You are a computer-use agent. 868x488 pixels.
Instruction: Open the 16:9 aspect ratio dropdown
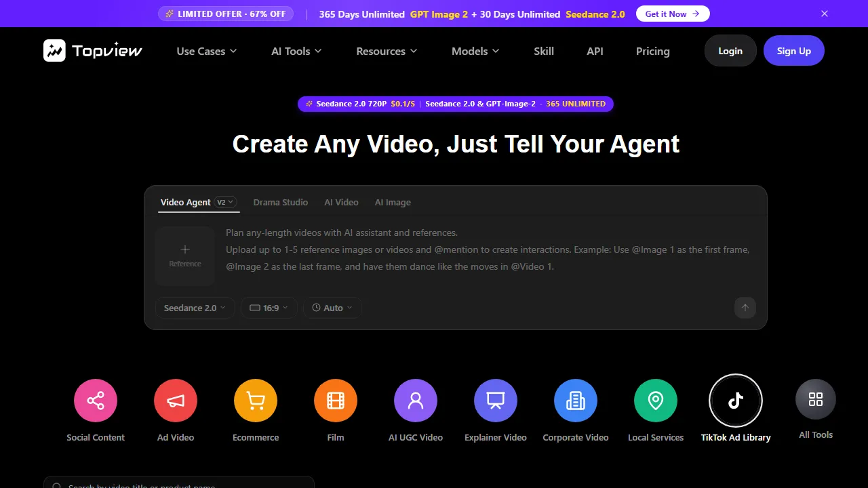[269, 308]
